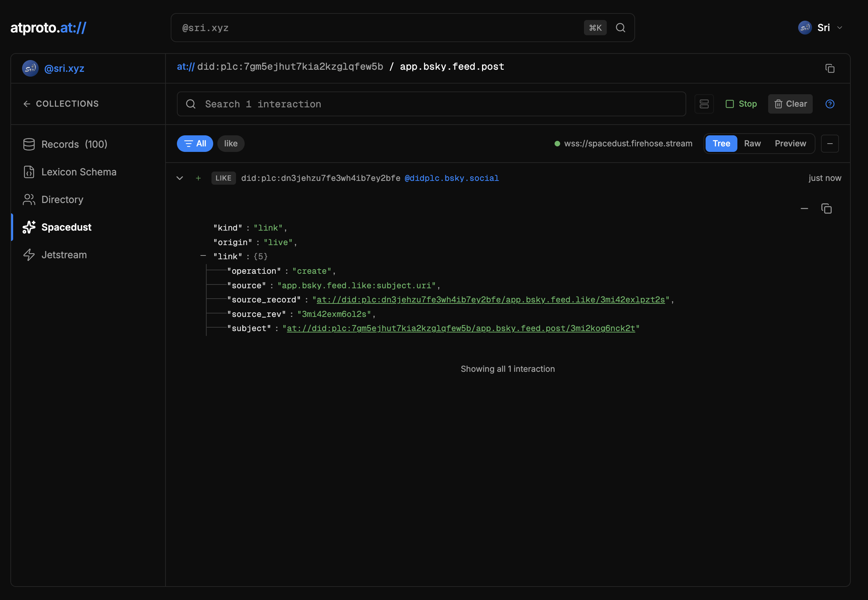Screen dimensions: 868x600
Task: Click the blue help question mark icon
Action: 830,104
